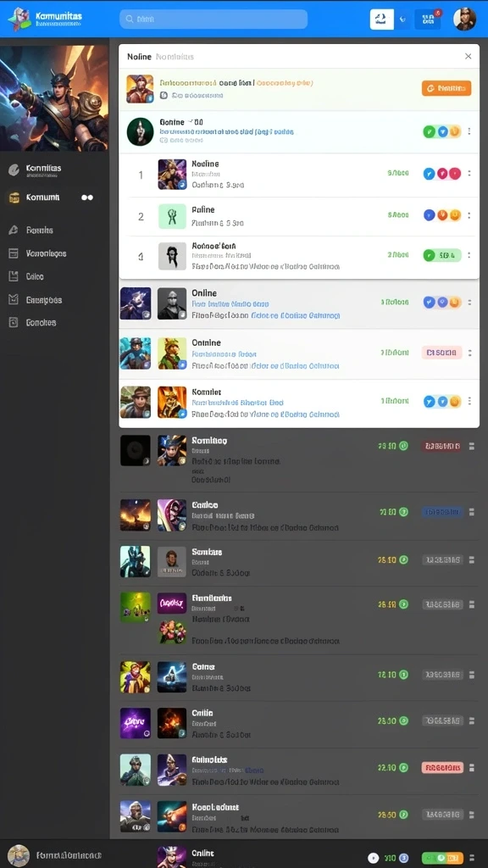
Task: Click the black disc thumbnail in background list
Action: pos(136,450)
